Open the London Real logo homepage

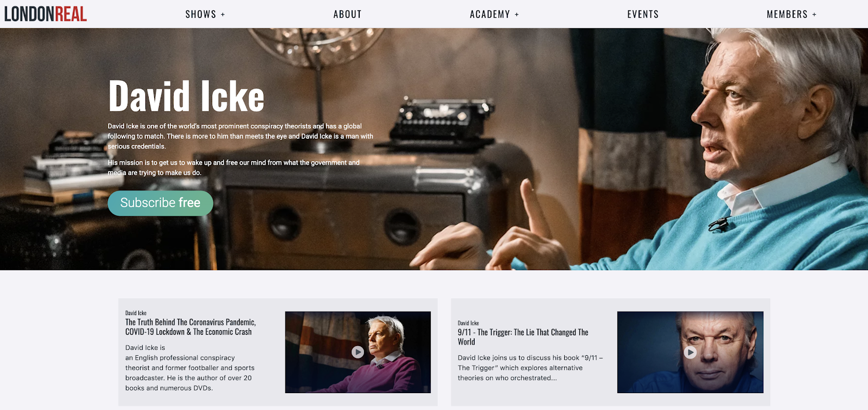(46, 14)
